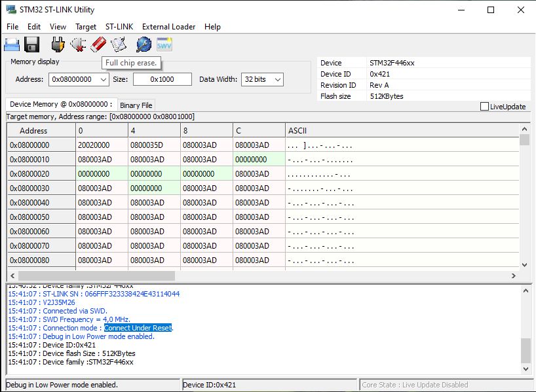Click the memory table horizontal scrollbar thumb
536x392 pixels.
tap(96, 276)
